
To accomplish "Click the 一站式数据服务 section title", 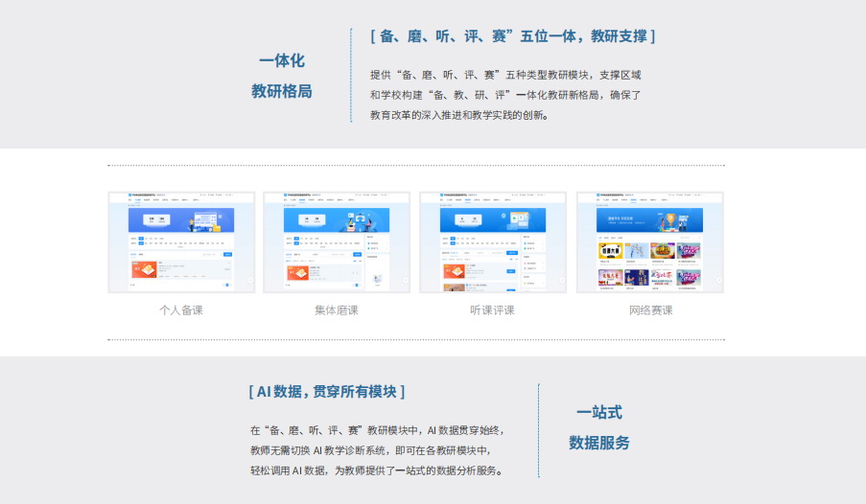I will point(599,427).
